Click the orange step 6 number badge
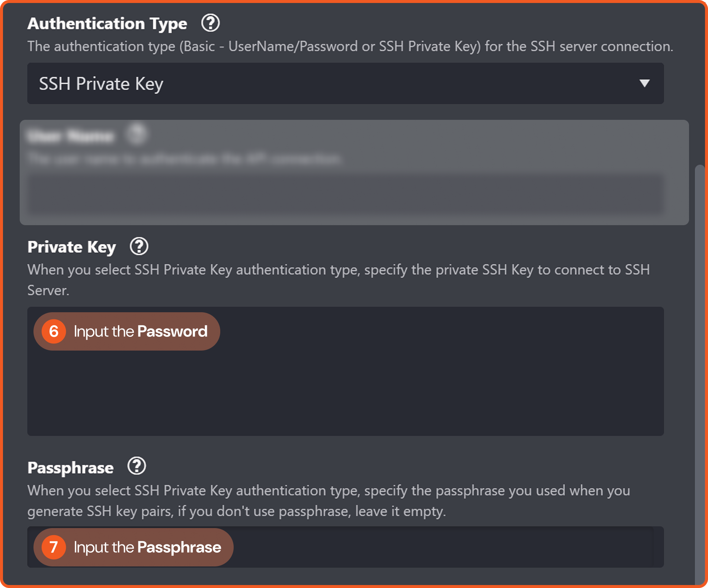The width and height of the screenshot is (708, 588). pos(54,331)
